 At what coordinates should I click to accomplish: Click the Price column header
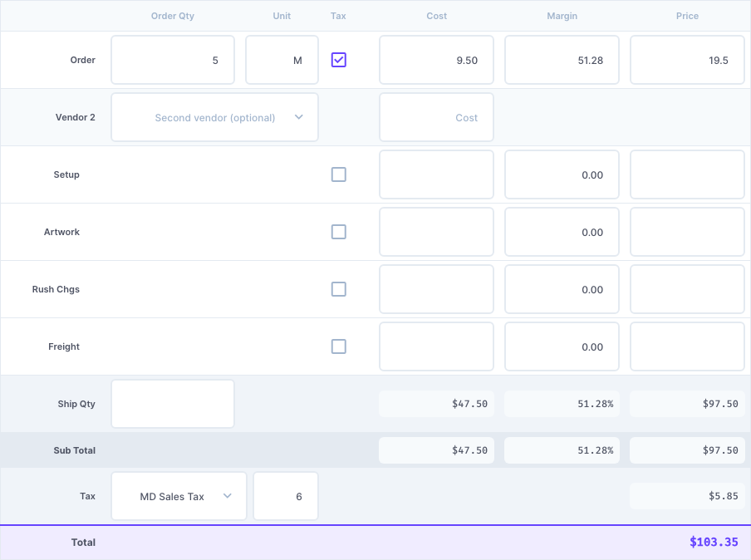tap(687, 16)
